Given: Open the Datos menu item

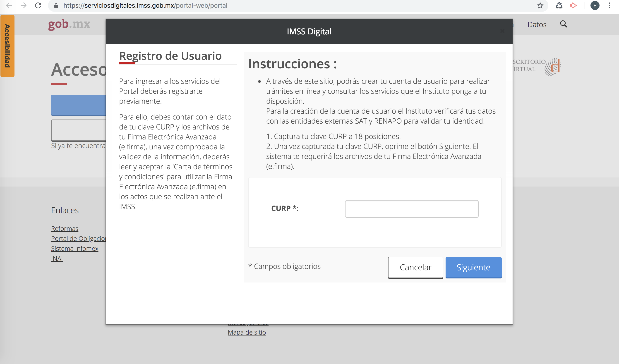Looking at the screenshot, I should coord(537,25).
